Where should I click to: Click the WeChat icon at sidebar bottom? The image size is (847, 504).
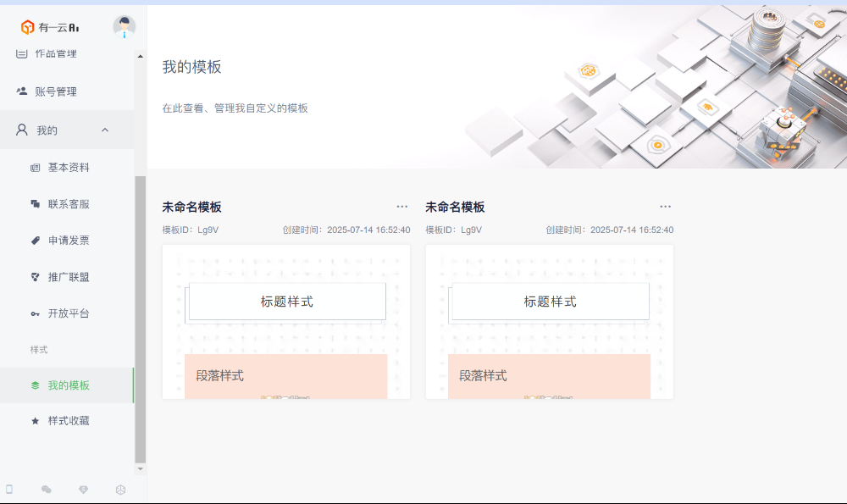coord(47,490)
